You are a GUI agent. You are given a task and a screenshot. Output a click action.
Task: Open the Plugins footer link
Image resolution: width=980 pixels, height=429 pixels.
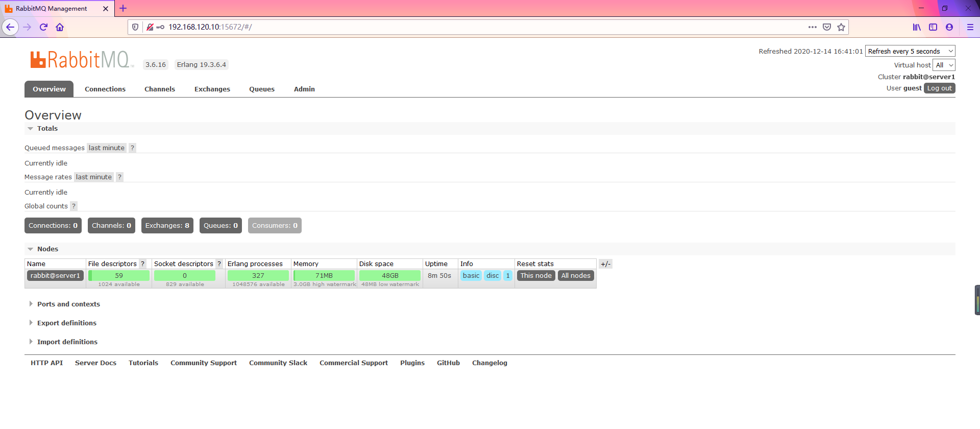[x=412, y=363]
